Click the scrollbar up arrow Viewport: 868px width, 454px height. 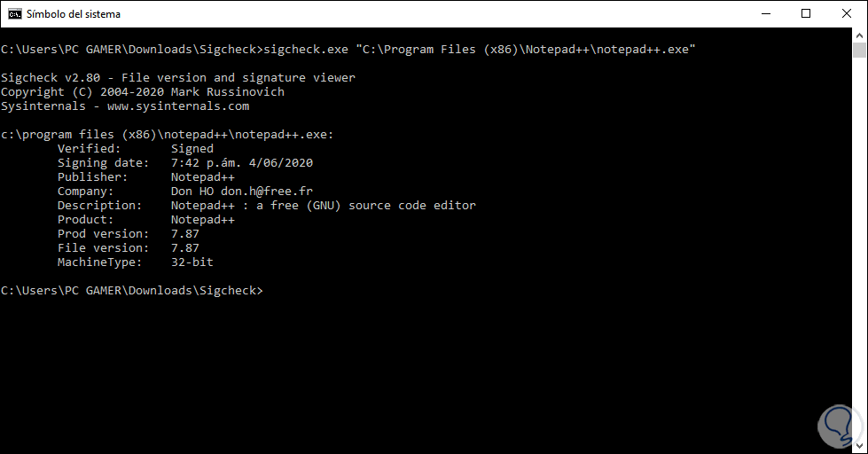(x=860, y=36)
